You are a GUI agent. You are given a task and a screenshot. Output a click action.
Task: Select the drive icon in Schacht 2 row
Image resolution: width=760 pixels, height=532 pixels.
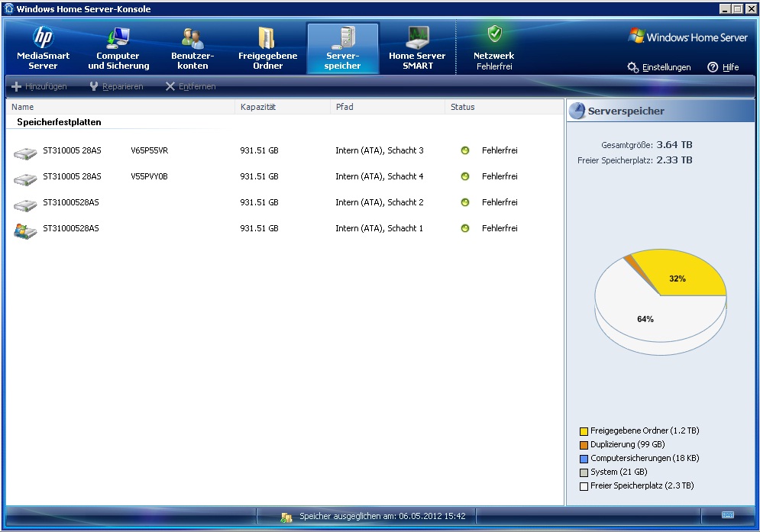coord(25,205)
